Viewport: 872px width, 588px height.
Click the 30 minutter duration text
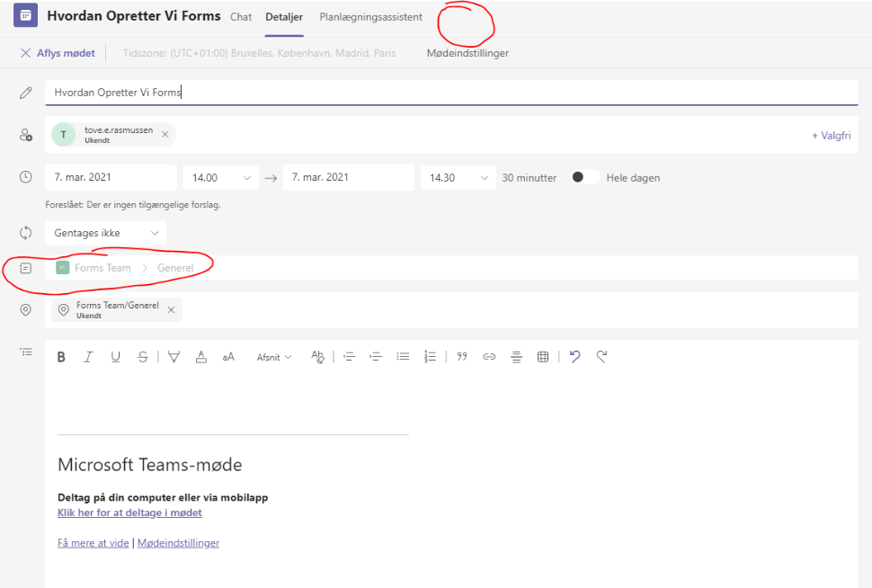(529, 177)
